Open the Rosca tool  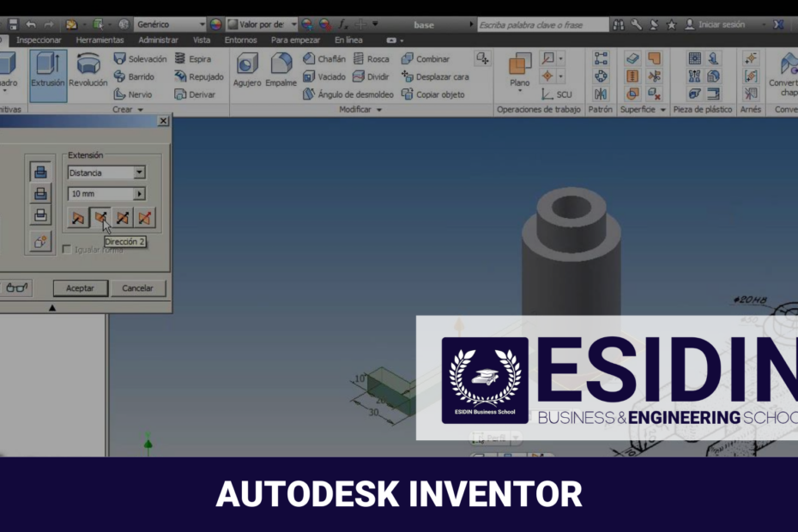click(x=378, y=58)
